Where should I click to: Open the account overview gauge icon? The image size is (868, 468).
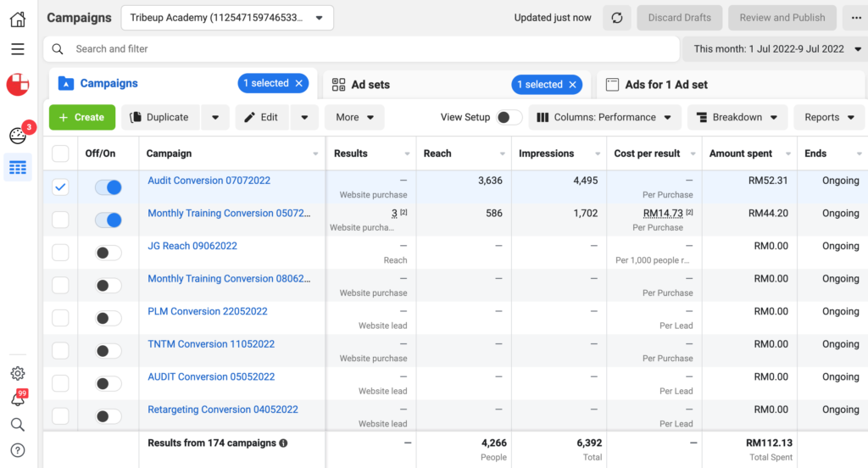(x=18, y=136)
